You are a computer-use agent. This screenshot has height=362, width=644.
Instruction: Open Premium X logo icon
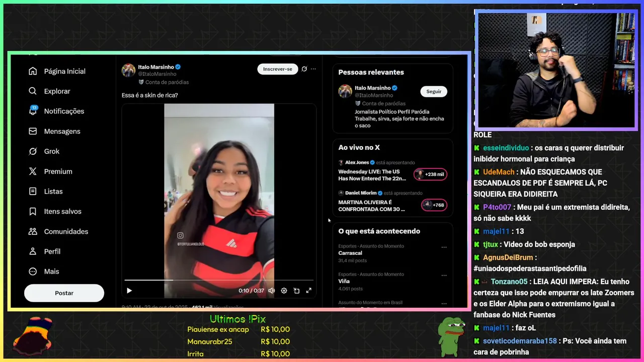[x=33, y=171]
